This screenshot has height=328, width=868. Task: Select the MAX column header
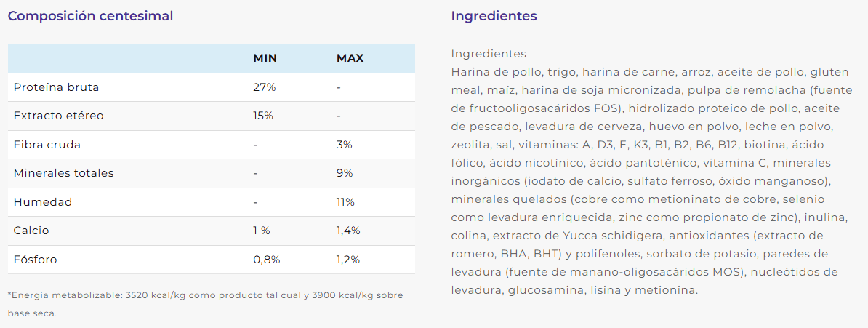(350, 58)
